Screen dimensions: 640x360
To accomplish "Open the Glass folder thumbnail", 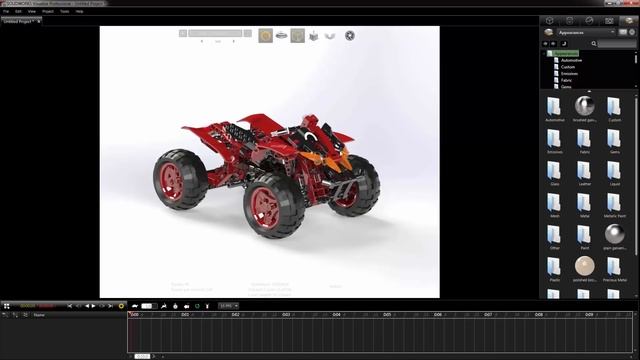I will point(554,171).
